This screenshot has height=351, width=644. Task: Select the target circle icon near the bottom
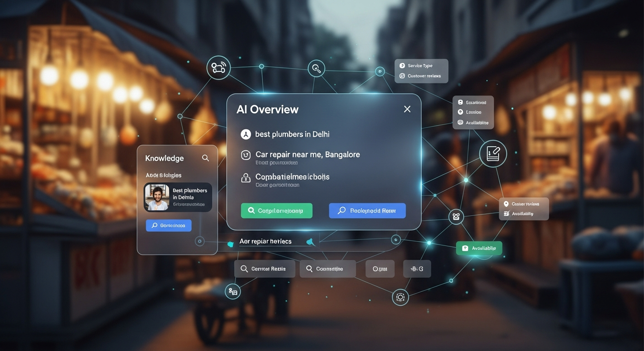400,297
